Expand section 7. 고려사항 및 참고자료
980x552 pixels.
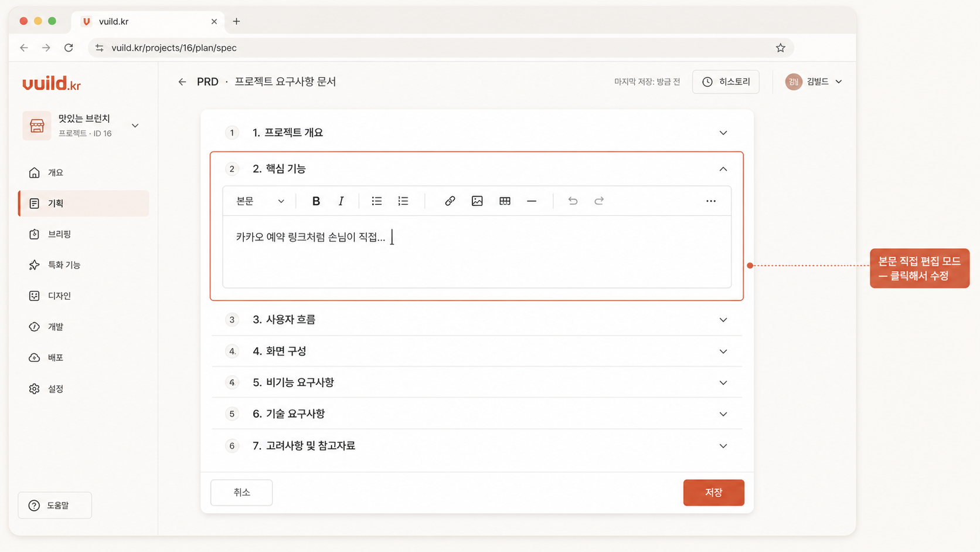pos(477,446)
